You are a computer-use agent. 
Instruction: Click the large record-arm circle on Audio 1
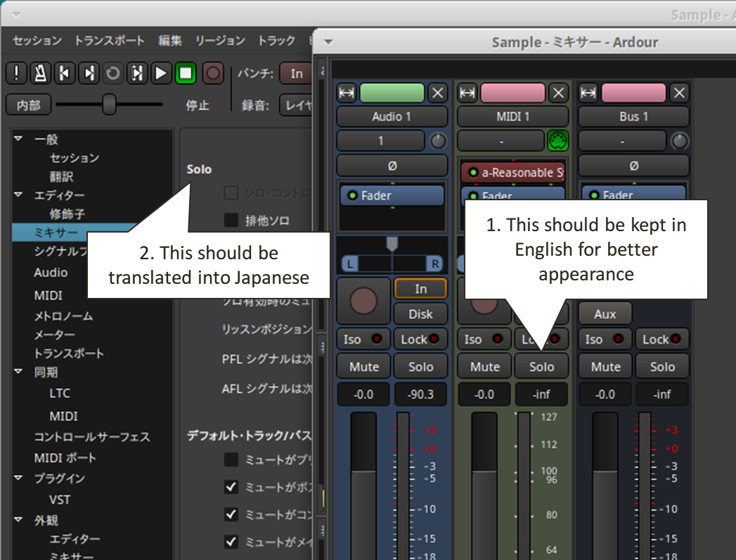tap(363, 301)
